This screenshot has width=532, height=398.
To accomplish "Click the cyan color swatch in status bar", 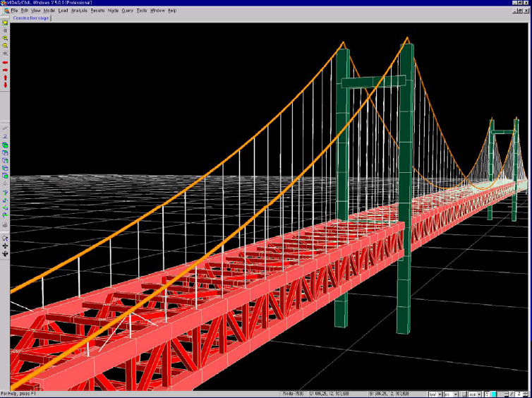I will (494, 394).
